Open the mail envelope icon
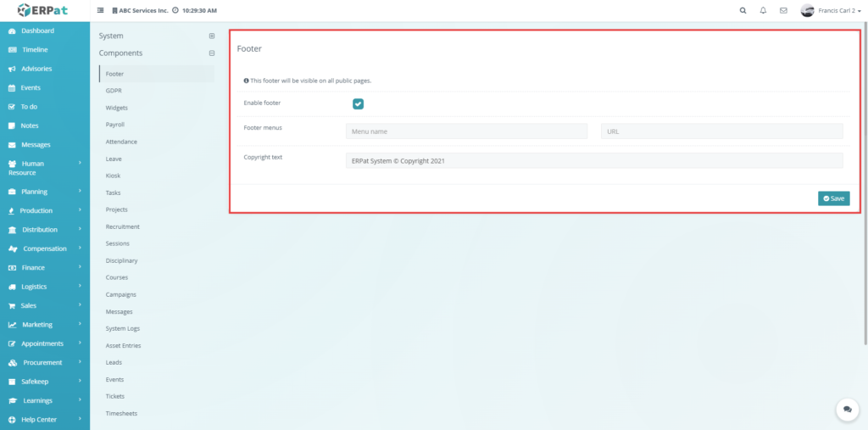 point(783,10)
